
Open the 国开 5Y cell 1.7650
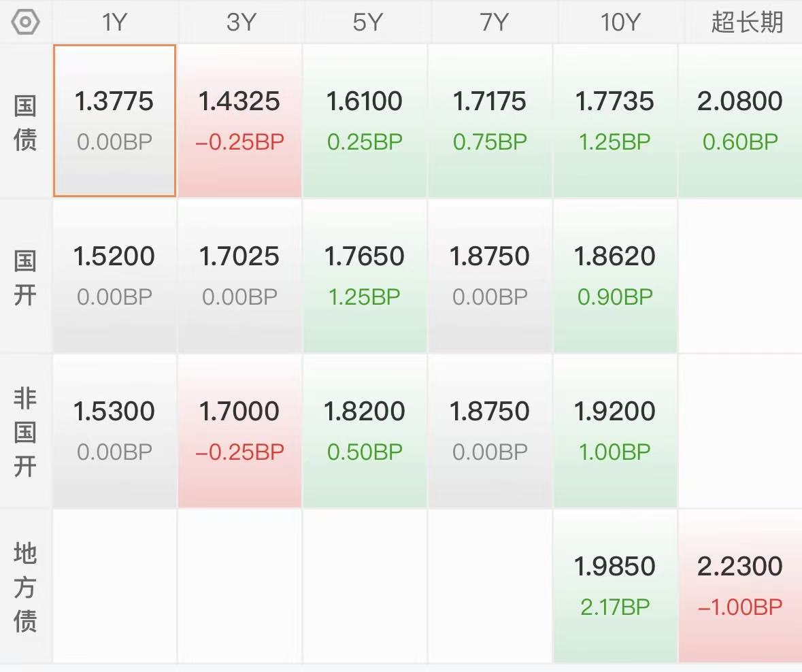[x=365, y=275]
